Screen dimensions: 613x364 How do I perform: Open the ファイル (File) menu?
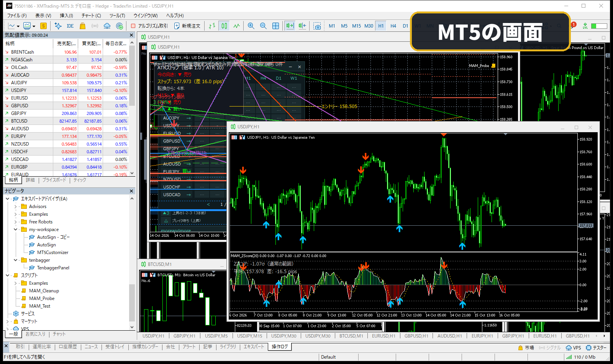pyautogui.click(x=17, y=16)
